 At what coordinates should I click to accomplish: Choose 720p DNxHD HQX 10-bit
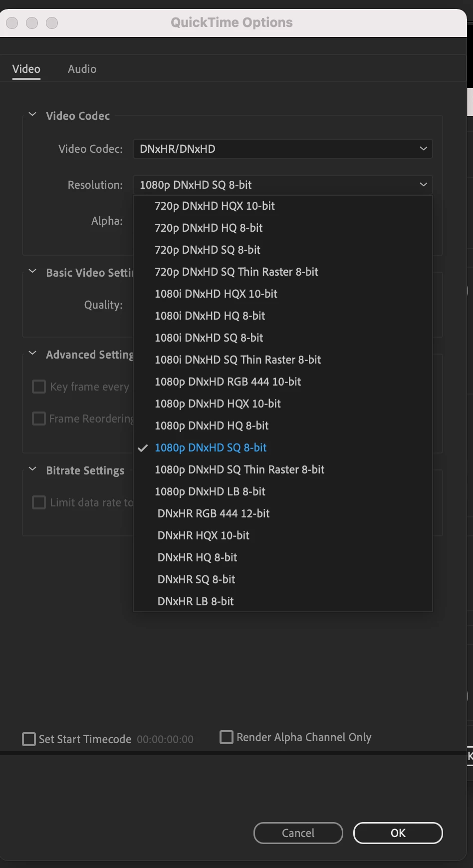pos(282,206)
